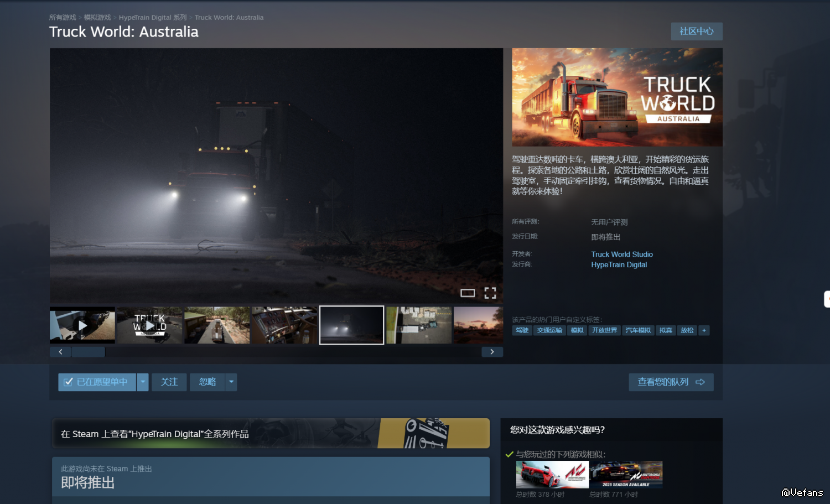The height and width of the screenshot is (504, 830).
Task: Click the 汽车模拟 tag
Action: coord(638,330)
